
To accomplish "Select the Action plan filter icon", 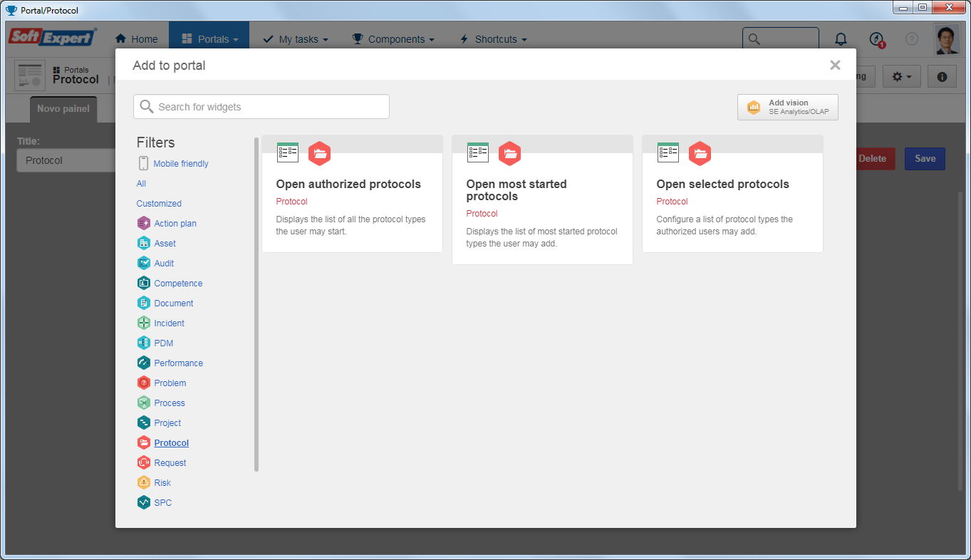I will (144, 223).
